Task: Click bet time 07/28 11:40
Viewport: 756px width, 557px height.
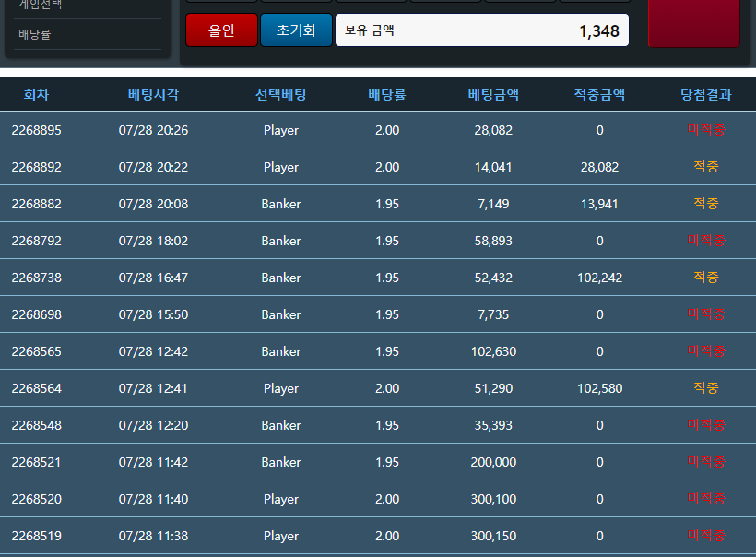Action: pos(153,499)
